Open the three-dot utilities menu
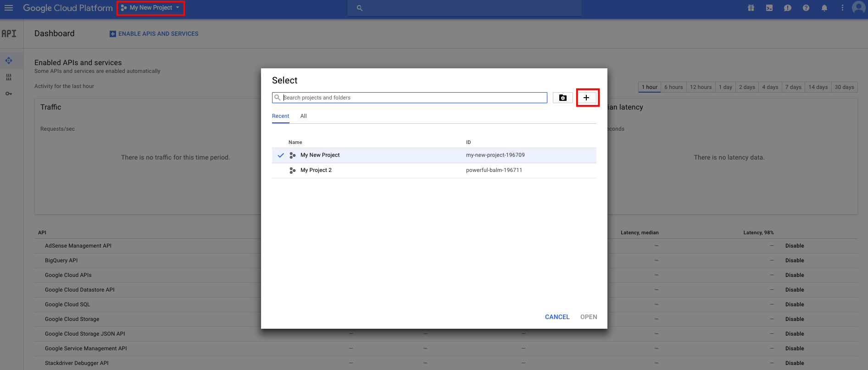Viewport: 868px width, 370px height. pyautogui.click(x=842, y=8)
